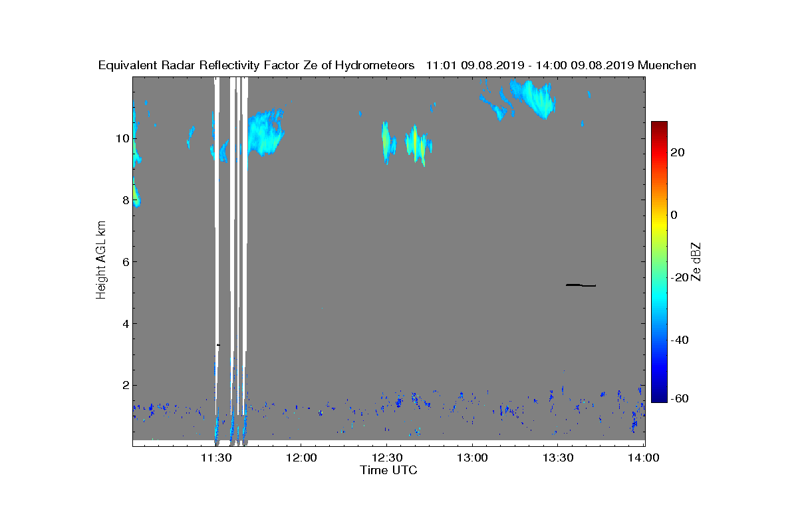
Task: Click the 13:30 time tick label
Action: point(558,458)
